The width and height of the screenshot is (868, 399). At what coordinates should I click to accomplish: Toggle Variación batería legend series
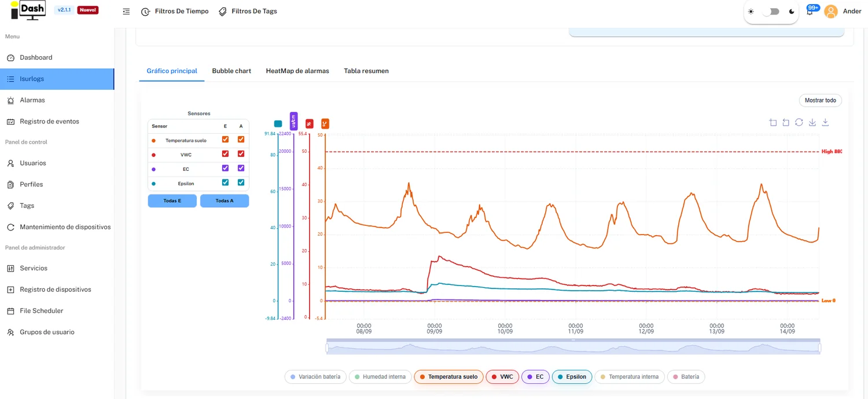(x=315, y=377)
